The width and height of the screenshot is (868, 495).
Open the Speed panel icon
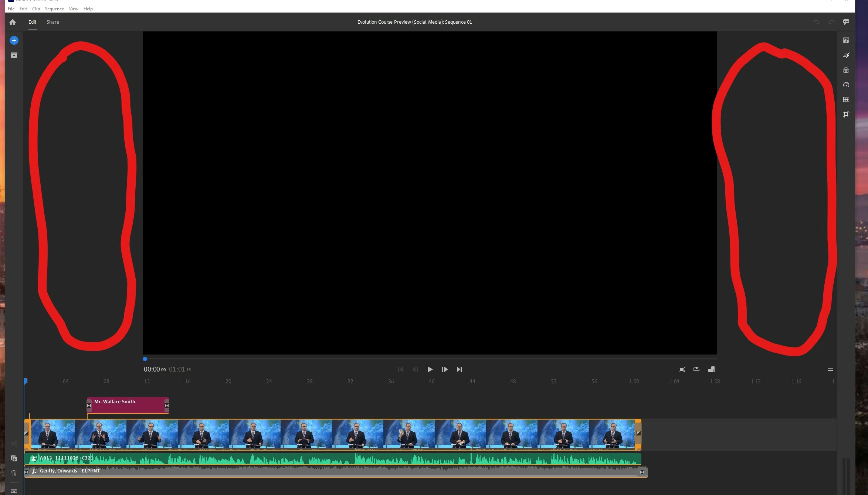pos(846,85)
